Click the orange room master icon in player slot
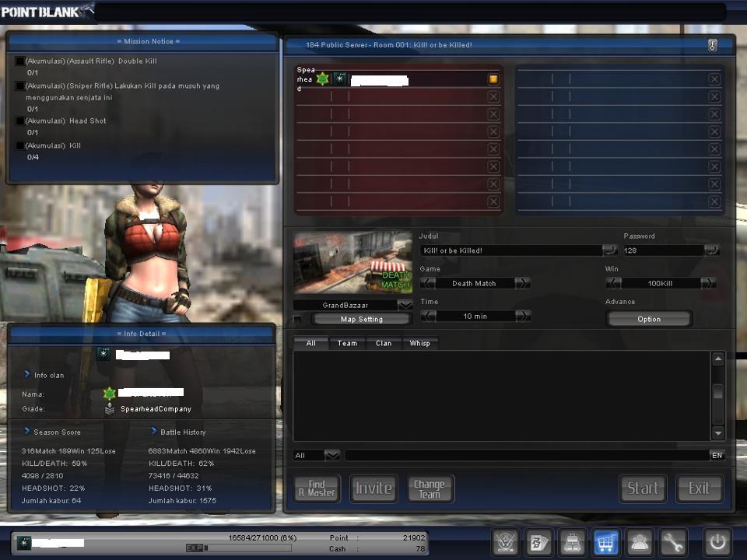The image size is (747, 560). [x=493, y=79]
